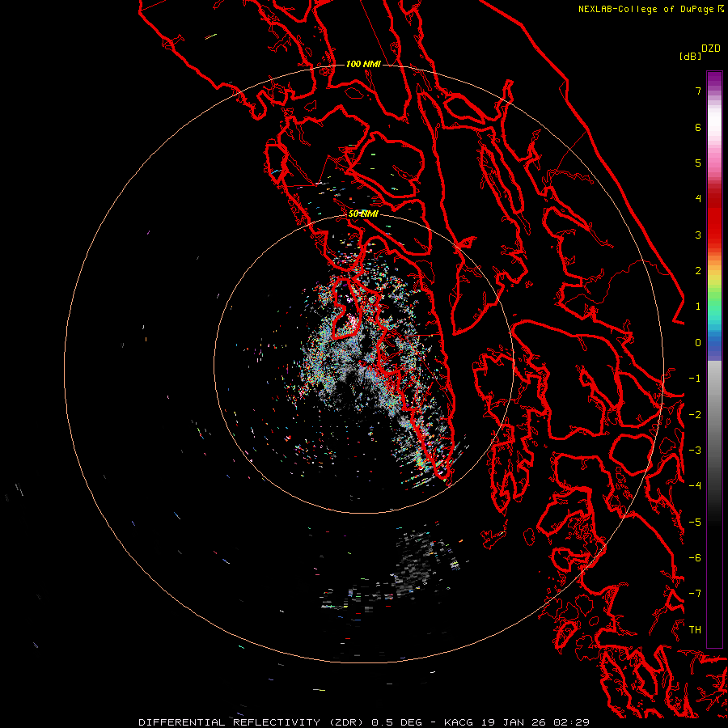Click the -2 value on the color scale

click(695, 414)
